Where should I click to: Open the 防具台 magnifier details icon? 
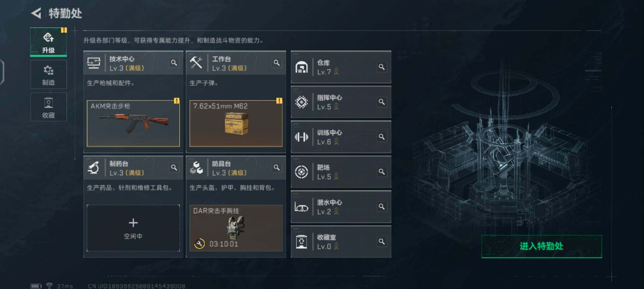point(277,168)
